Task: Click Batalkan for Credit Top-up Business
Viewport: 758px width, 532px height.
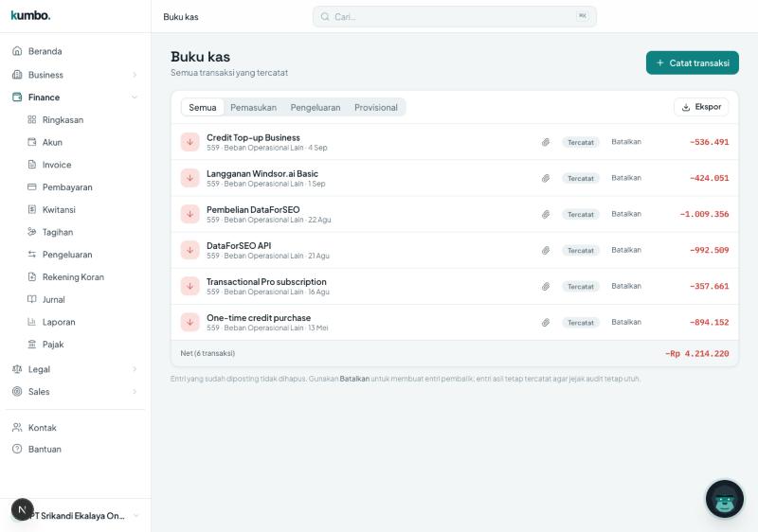Action: point(626,142)
